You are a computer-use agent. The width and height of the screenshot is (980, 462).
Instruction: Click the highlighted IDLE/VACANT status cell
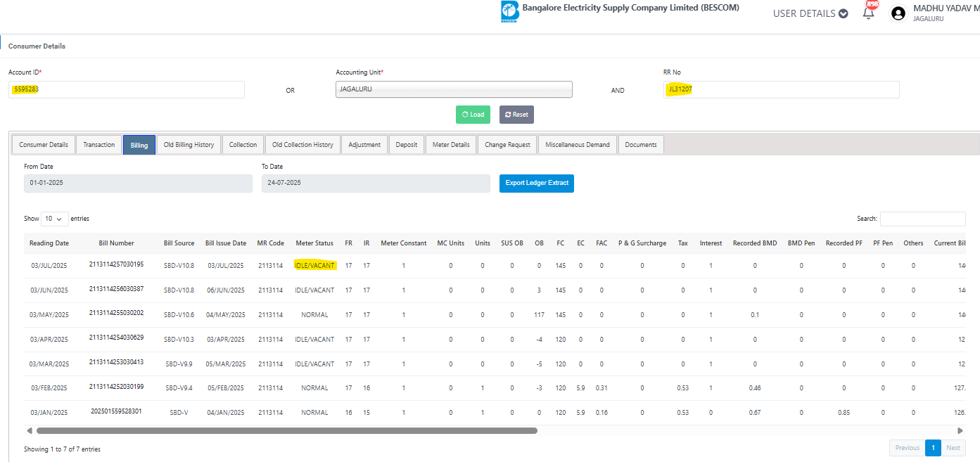[x=314, y=266]
